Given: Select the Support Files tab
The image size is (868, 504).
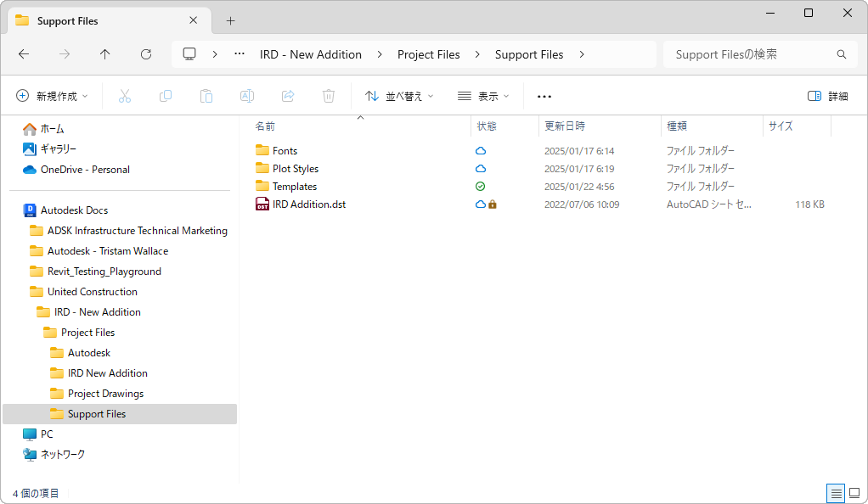Looking at the screenshot, I should click(109, 21).
